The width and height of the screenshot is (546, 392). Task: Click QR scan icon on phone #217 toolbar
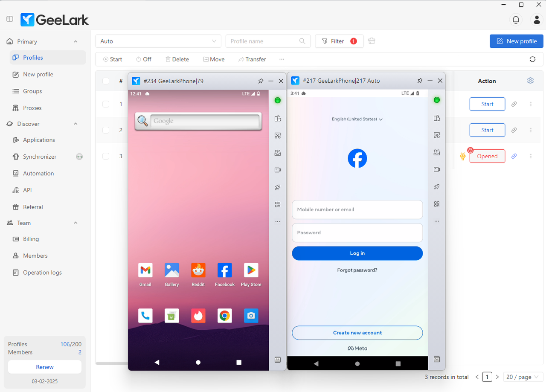(437, 204)
